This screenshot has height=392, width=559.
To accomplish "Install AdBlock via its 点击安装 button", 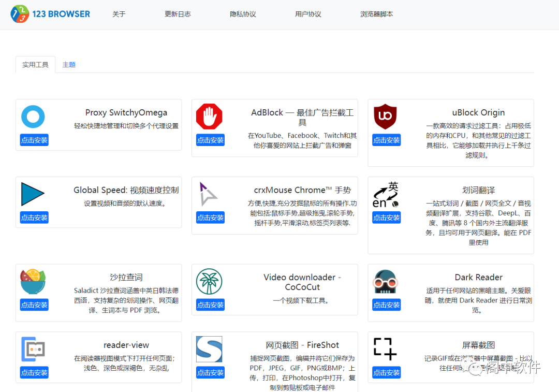I will 210,140.
